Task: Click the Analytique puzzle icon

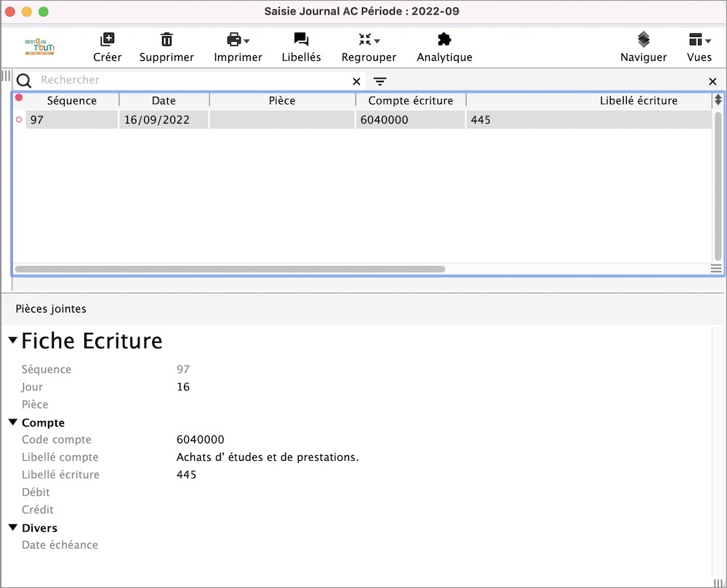Action: (x=444, y=39)
